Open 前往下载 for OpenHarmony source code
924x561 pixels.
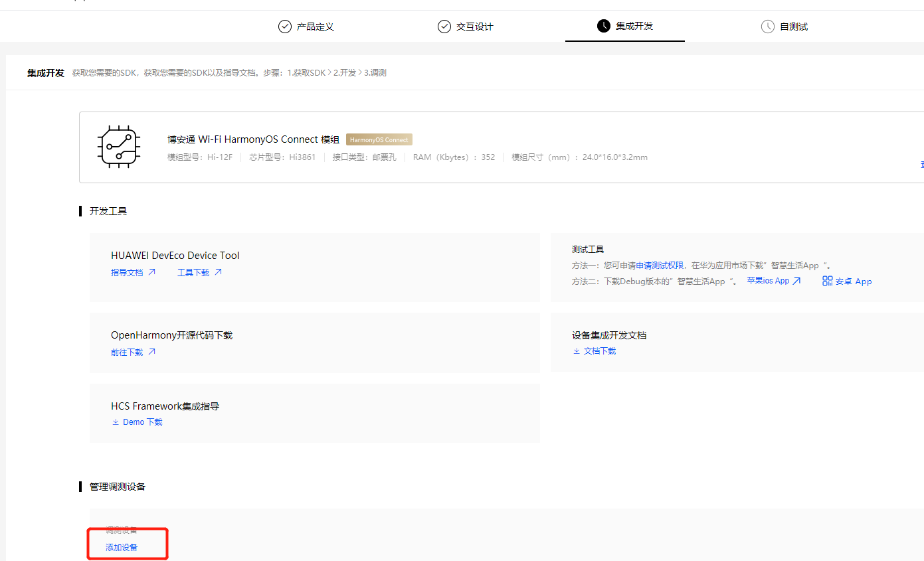click(x=127, y=353)
